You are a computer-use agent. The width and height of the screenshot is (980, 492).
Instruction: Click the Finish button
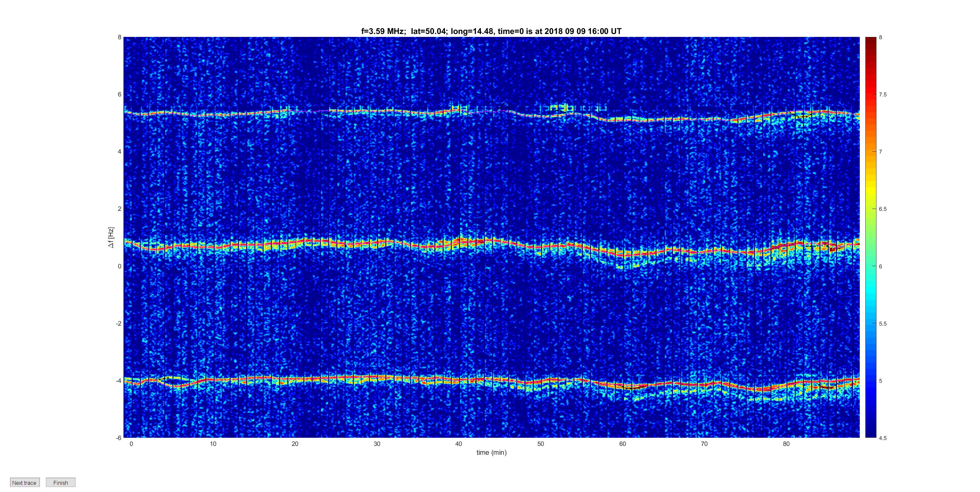60,483
